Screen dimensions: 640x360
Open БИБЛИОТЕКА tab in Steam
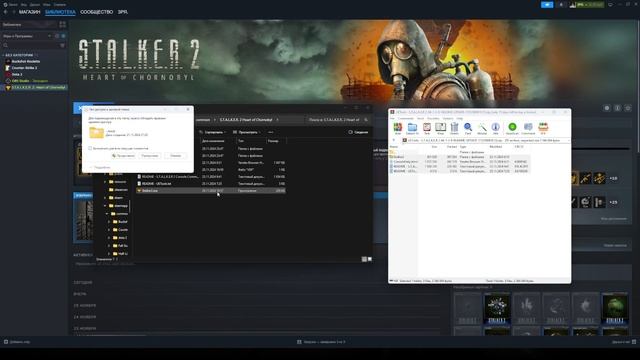(60, 12)
